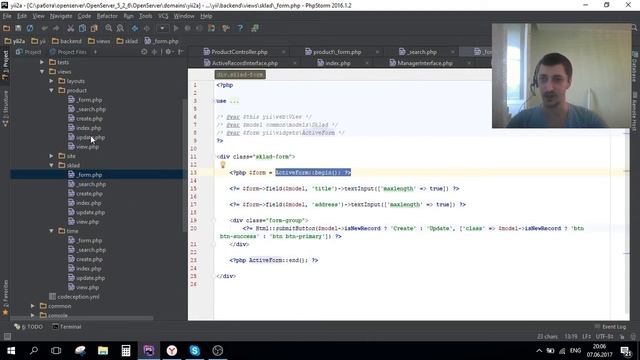
Task: Expand the site folder
Action: point(51,156)
